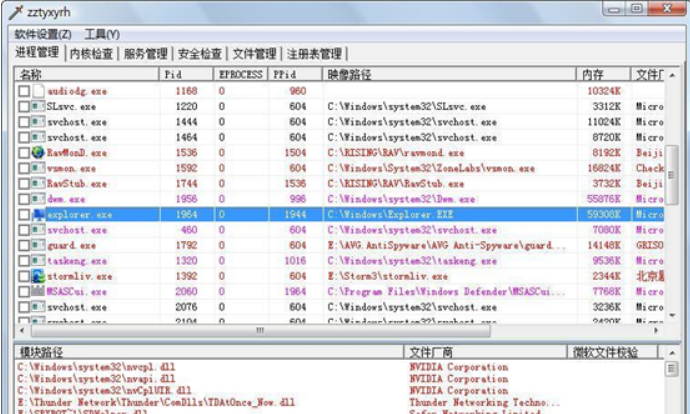Click process list scroll up arrow
Viewport: 690px width, 414px height.
(672, 76)
